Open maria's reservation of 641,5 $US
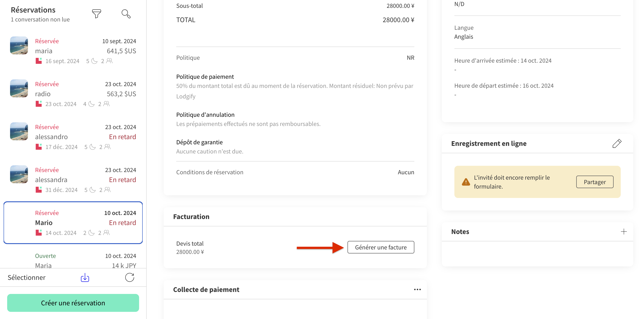 coord(73,51)
